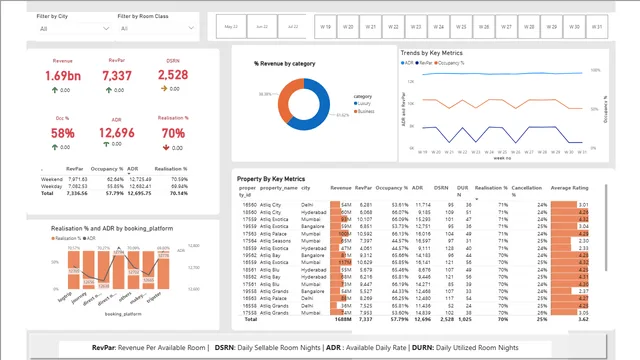Sort property table by Realisation % header

point(491,188)
